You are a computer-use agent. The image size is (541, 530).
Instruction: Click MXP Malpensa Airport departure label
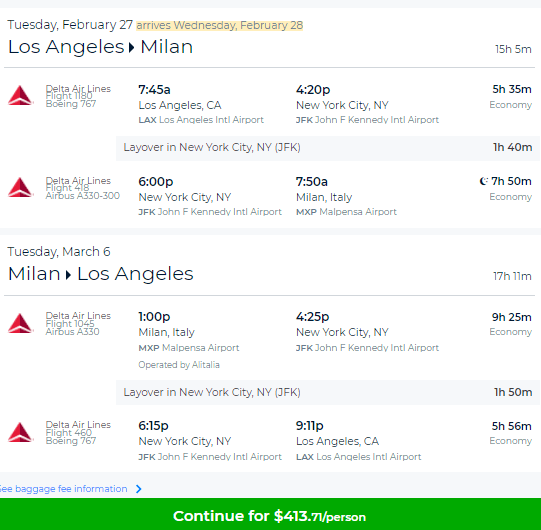point(189,347)
